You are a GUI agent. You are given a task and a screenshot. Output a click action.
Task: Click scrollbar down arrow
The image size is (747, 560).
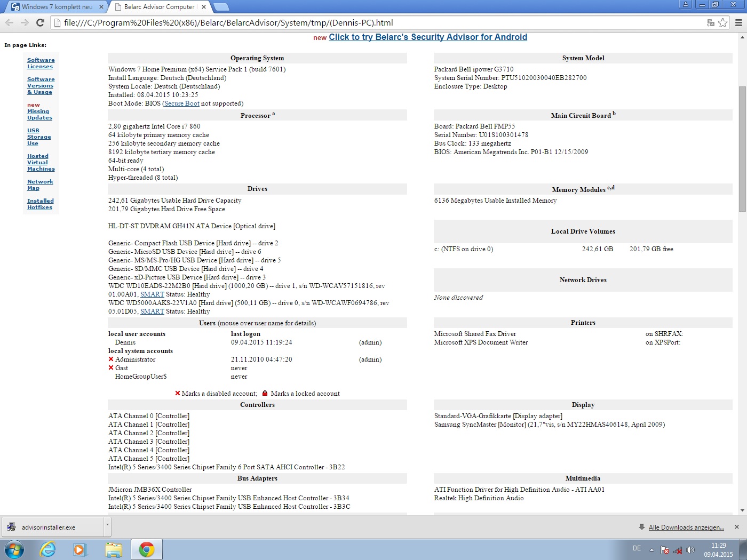(742, 510)
